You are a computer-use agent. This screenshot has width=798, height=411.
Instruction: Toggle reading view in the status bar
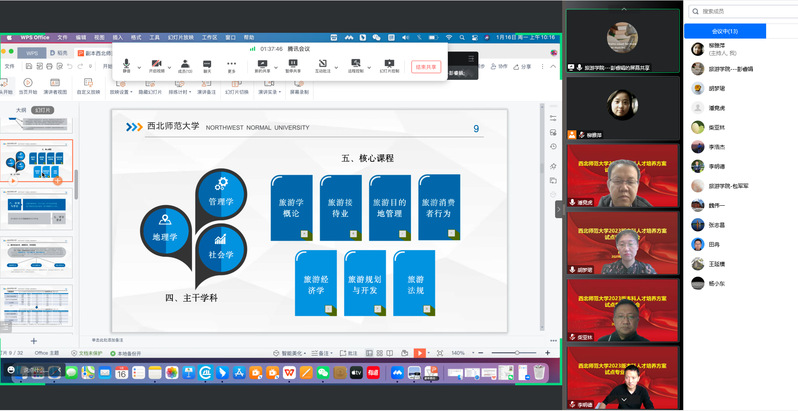point(390,353)
